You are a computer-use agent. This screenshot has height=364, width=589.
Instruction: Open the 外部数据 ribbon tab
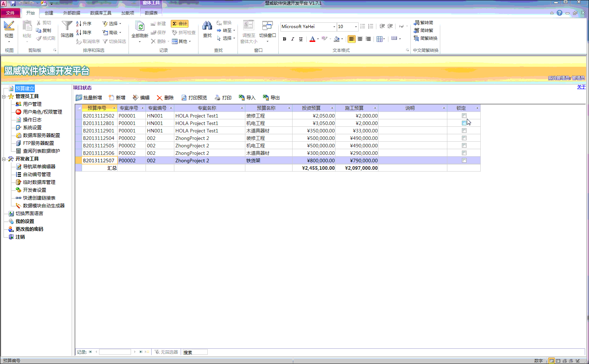click(71, 13)
